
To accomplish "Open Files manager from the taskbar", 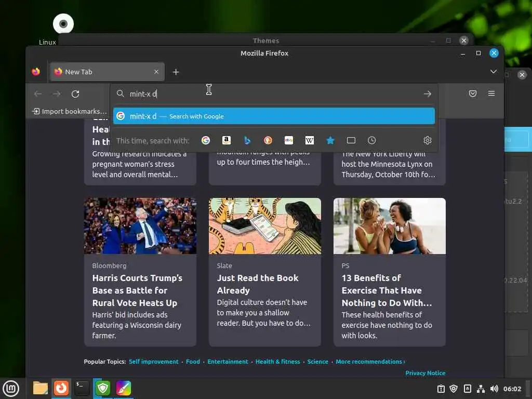I will tap(41, 388).
